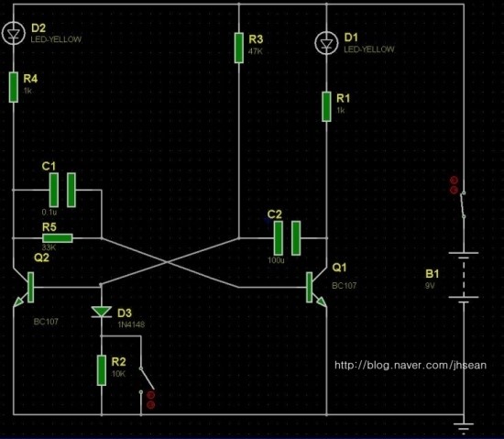Select resistor R3 47K
The width and height of the screenshot is (504, 439).
point(239,48)
